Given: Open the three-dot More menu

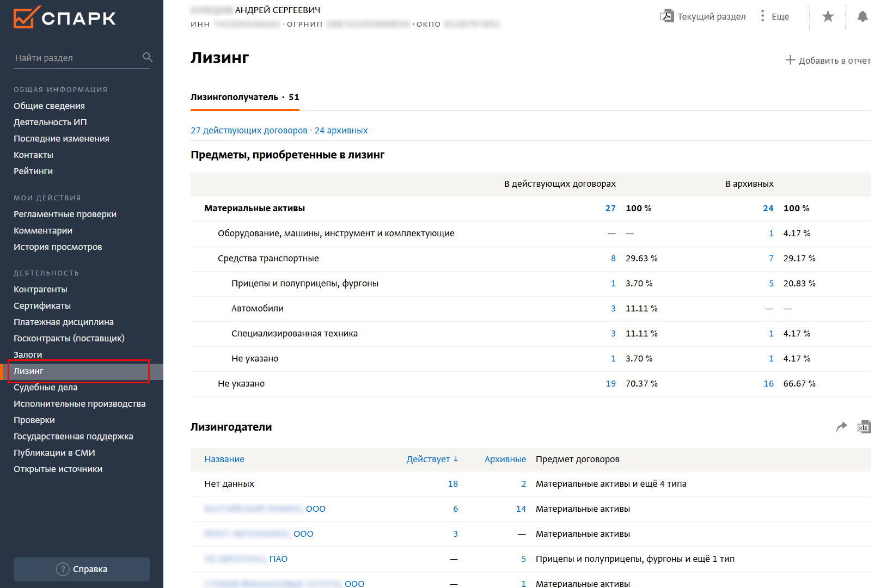Looking at the screenshot, I should pyautogui.click(x=762, y=16).
